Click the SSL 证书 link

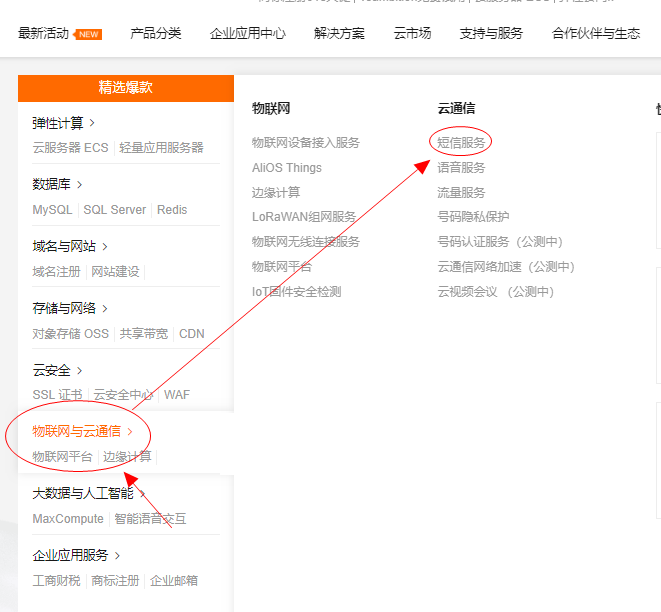coord(57,395)
